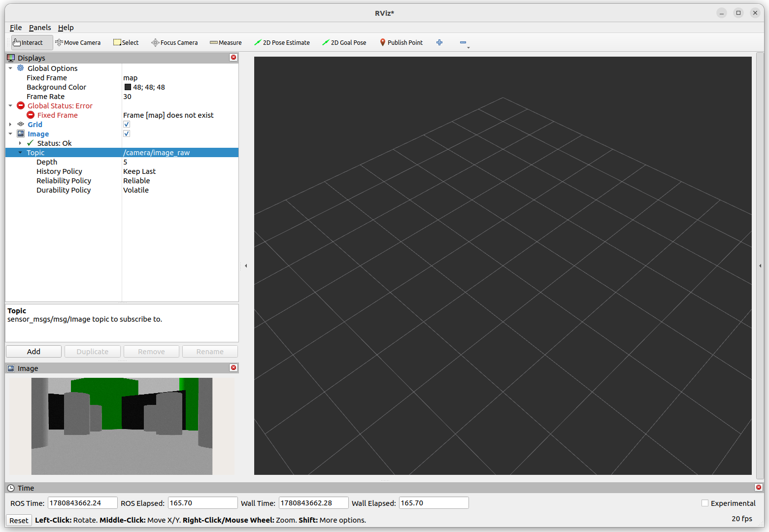
Task: Activate the Focus Camera tool
Action: (174, 42)
